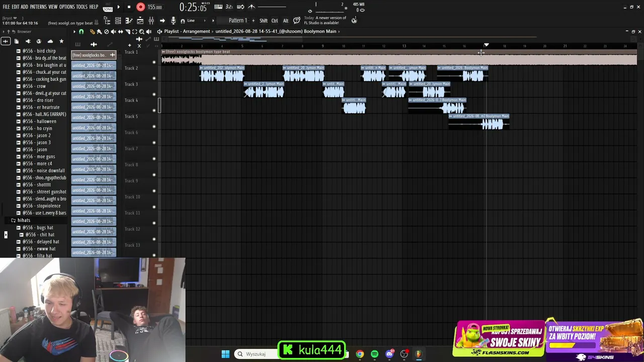
Task: Select the Select tool in playlist toolbar
Action: click(134, 32)
